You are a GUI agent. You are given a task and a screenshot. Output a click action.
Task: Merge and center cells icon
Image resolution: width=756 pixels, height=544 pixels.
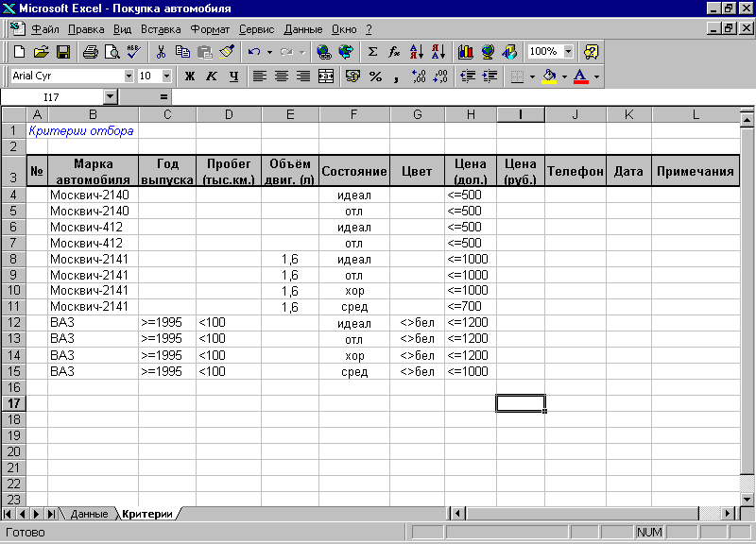[326, 76]
